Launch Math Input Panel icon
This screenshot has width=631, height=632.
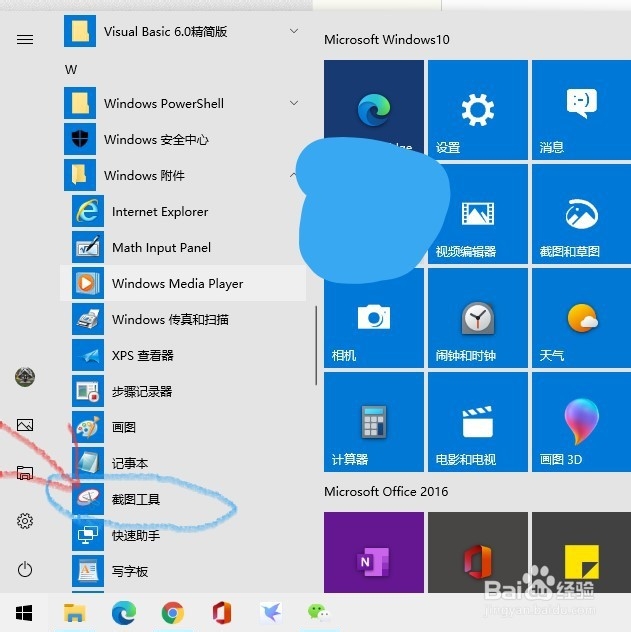[x=88, y=247]
